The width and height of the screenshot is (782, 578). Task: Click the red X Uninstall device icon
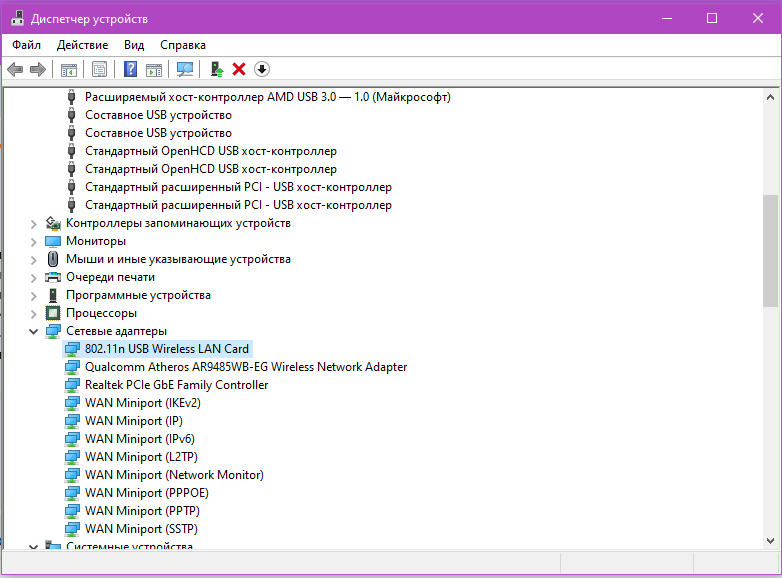point(239,69)
